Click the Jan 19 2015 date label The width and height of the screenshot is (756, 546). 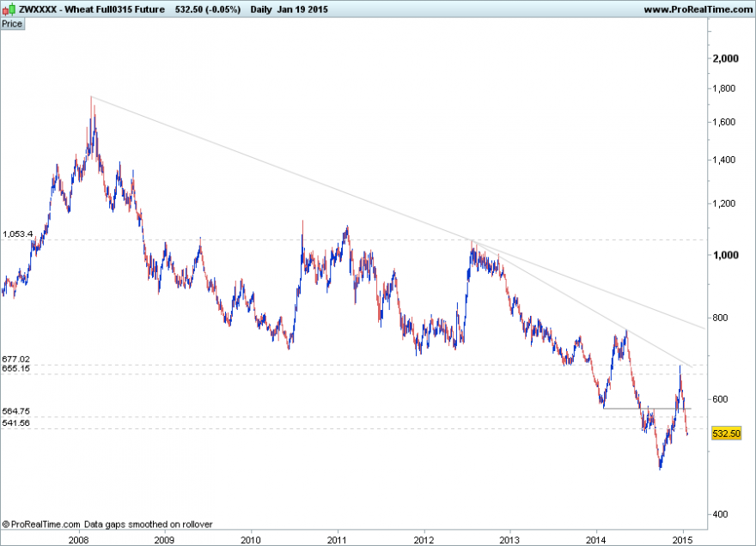(302, 9)
